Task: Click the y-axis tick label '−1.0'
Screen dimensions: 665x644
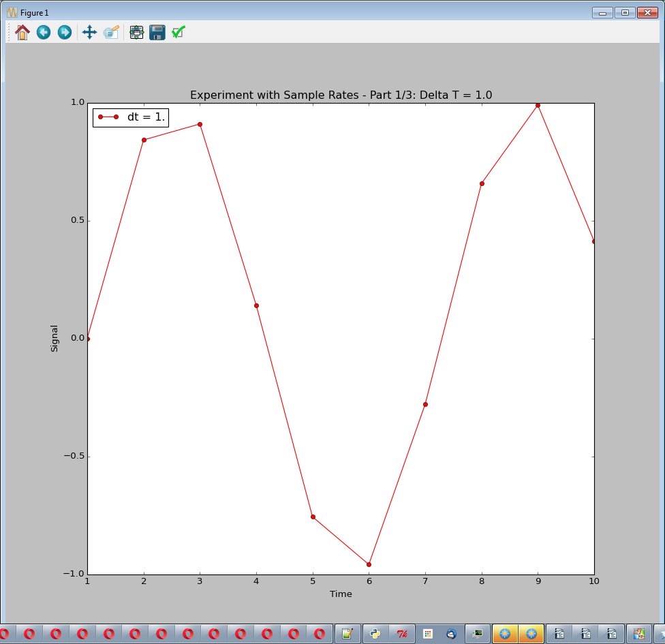Action: coord(74,574)
